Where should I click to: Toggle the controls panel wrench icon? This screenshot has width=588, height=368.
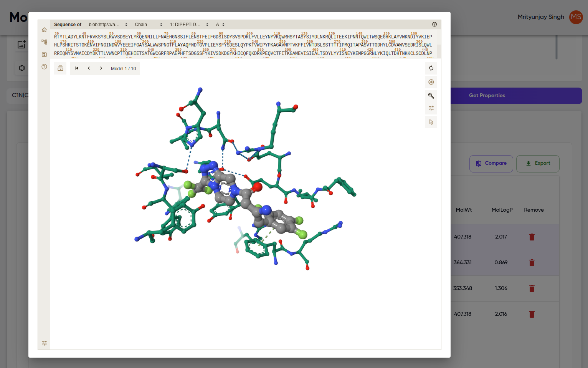click(x=431, y=96)
